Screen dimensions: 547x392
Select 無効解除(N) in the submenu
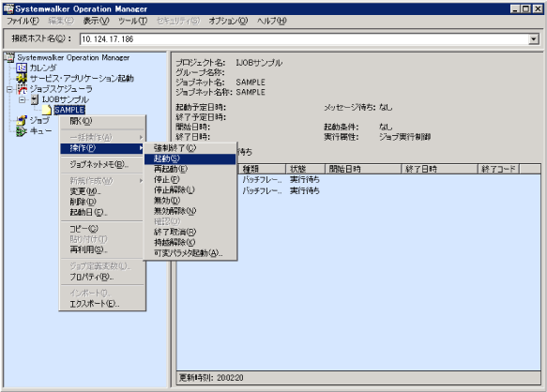(190, 211)
